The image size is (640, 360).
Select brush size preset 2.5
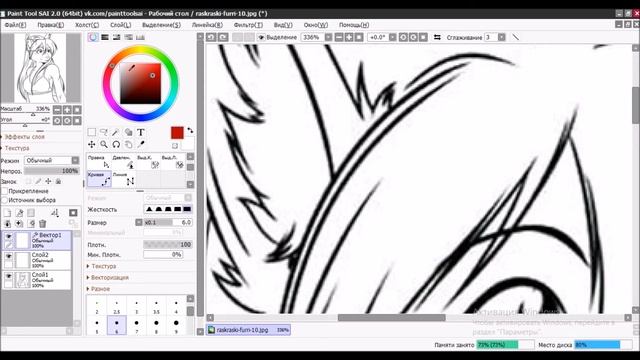(117, 306)
